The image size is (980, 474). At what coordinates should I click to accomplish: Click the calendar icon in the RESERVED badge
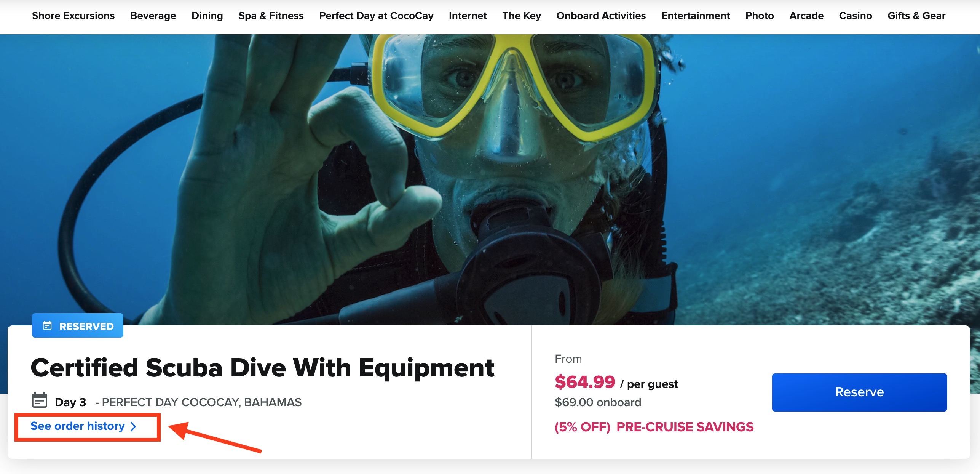[x=47, y=326]
